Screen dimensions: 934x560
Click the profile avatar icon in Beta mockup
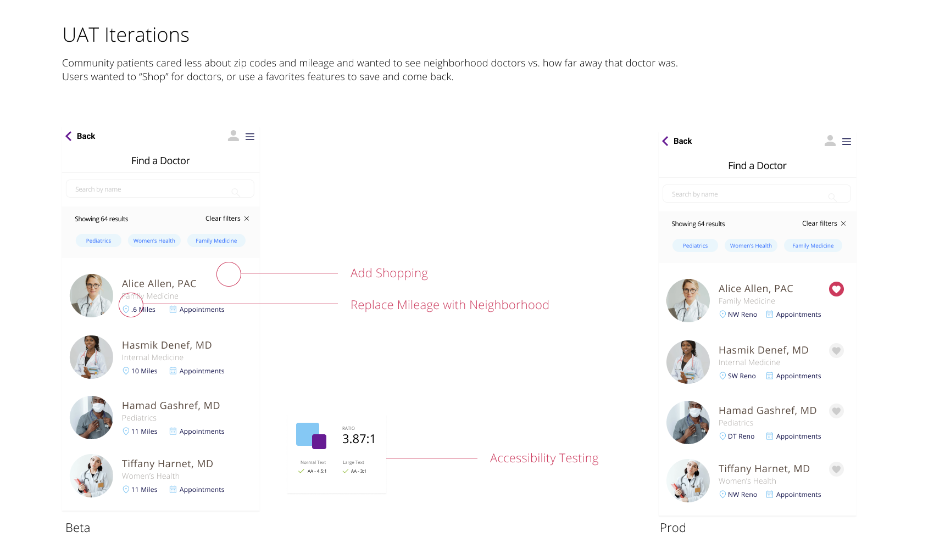click(x=233, y=136)
